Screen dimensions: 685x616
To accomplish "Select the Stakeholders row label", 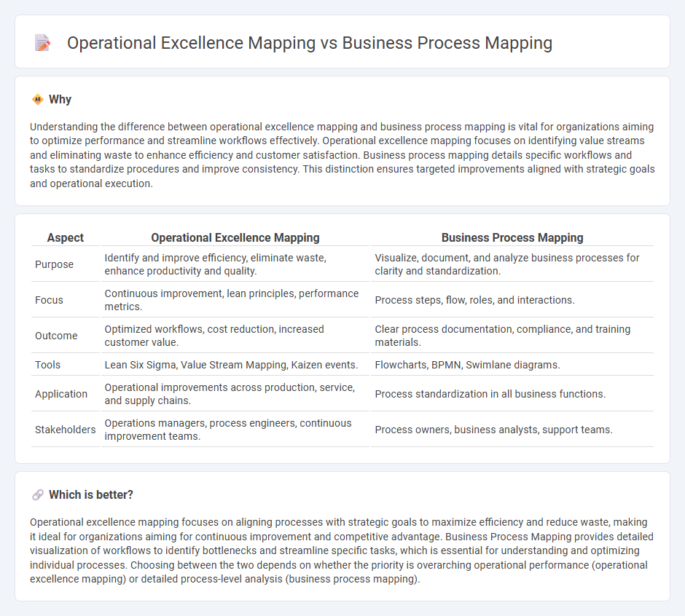I will point(65,430).
